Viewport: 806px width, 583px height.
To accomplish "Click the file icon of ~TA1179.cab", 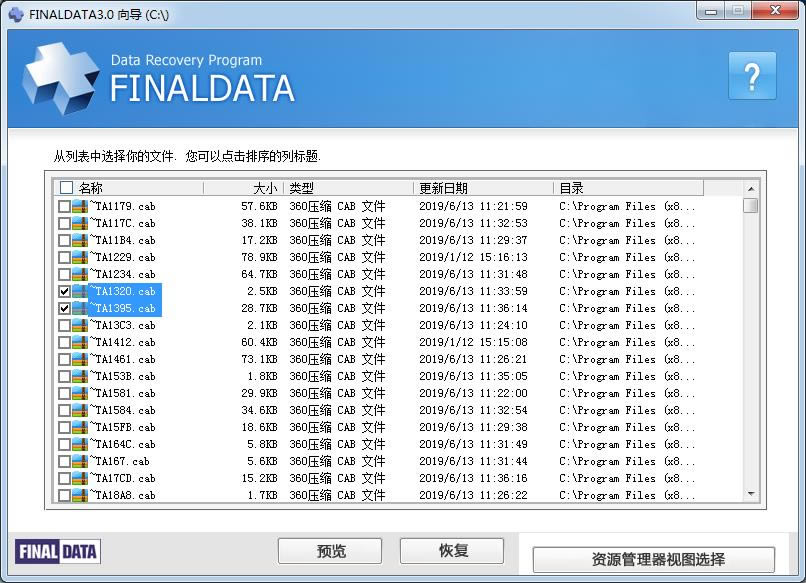I will point(80,207).
